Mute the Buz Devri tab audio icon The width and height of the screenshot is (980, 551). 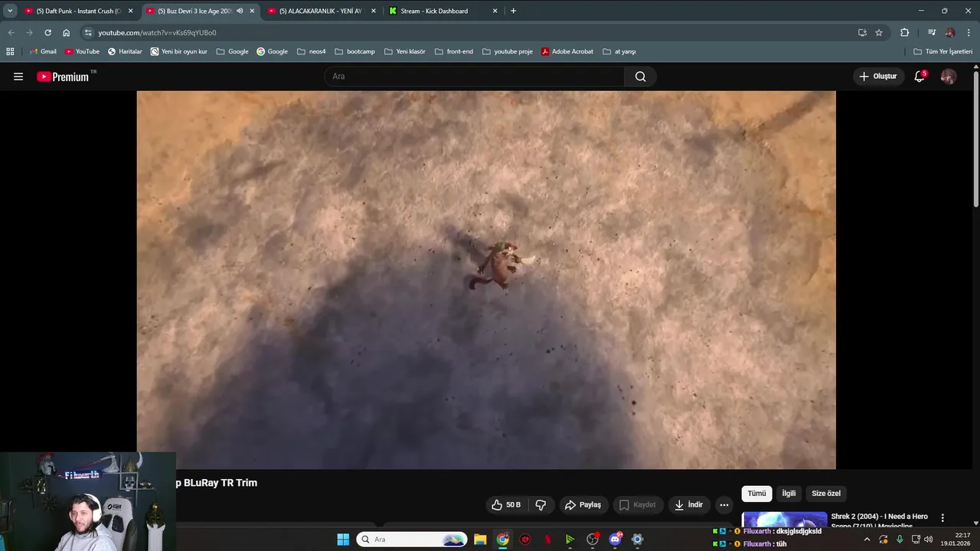[240, 11]
